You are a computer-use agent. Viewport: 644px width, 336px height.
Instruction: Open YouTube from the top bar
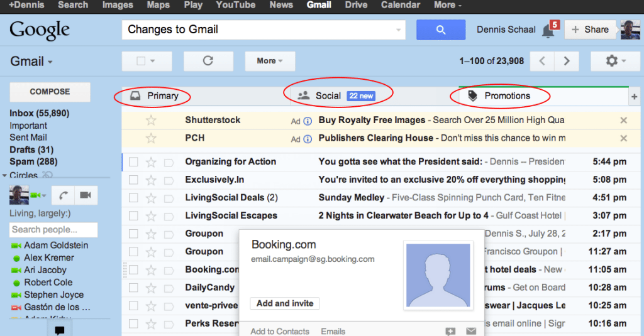tap(236, 5)
